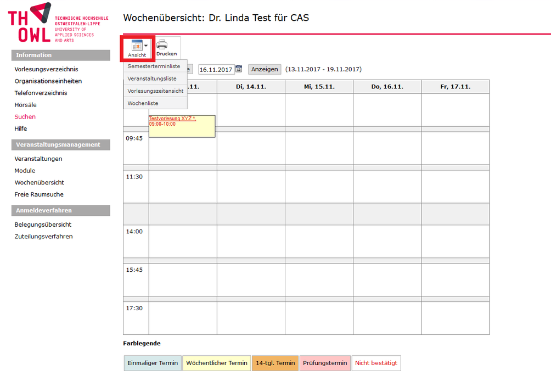The width and height of the screenshot is (551, 392).
Task: Select the Vorlesungszeitansicht menu entry
Action: 155,91
